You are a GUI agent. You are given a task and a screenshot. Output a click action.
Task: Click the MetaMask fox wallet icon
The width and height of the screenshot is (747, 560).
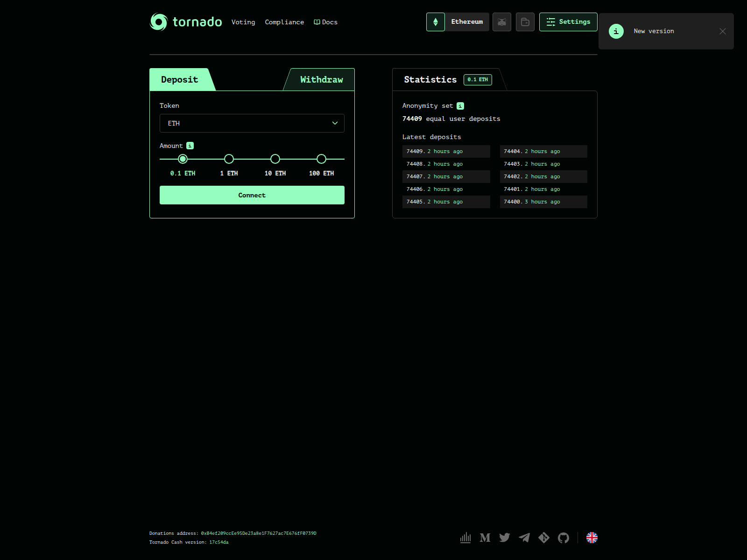(502, 22)
